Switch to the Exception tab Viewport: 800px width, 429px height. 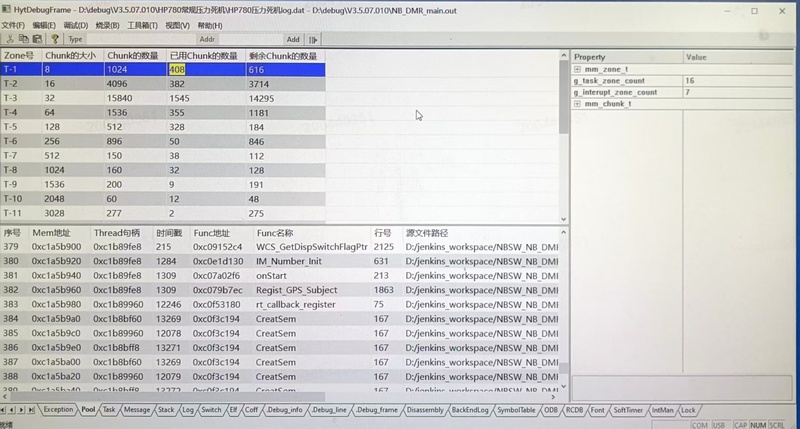[58, 410]
